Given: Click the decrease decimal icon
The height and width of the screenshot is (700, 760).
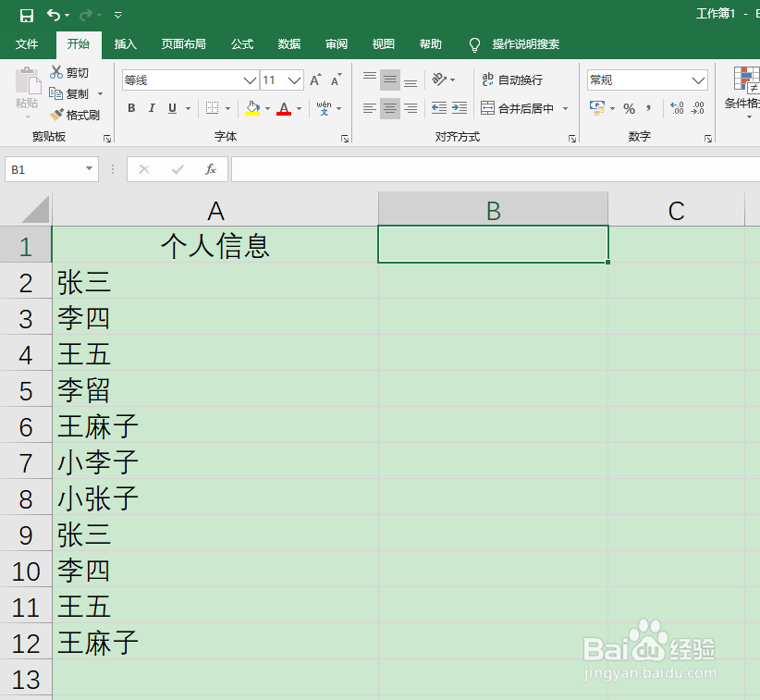Looking at the screenshot, I should coord(697,108).
